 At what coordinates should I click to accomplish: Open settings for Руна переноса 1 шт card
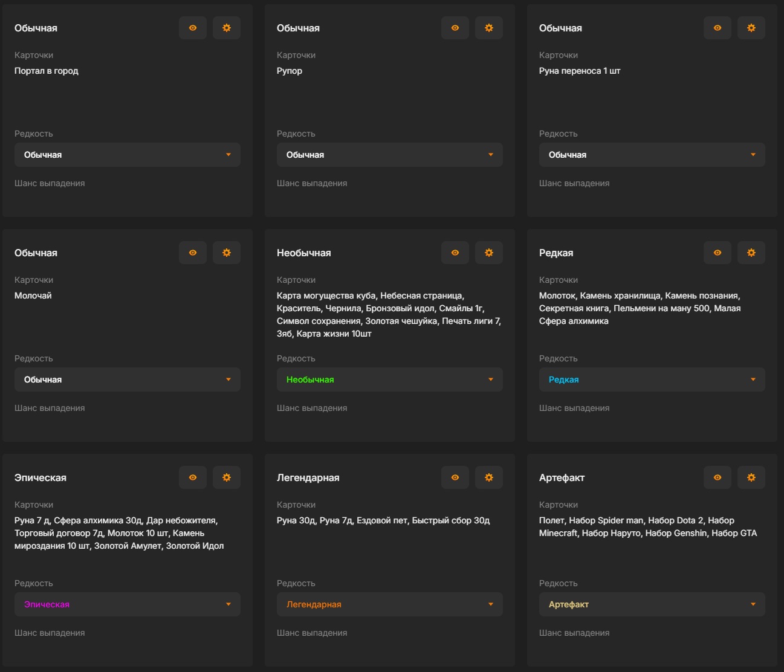coord(751,28)
